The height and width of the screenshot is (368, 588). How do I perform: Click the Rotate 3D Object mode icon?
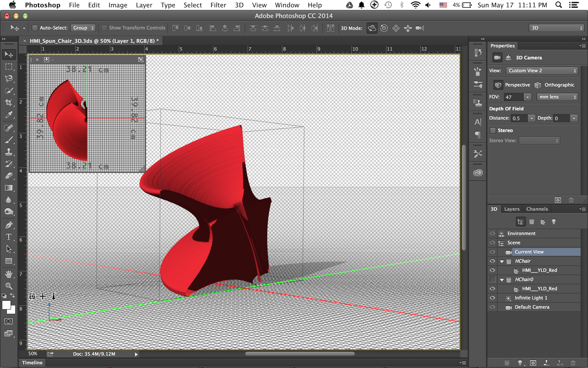372,28
